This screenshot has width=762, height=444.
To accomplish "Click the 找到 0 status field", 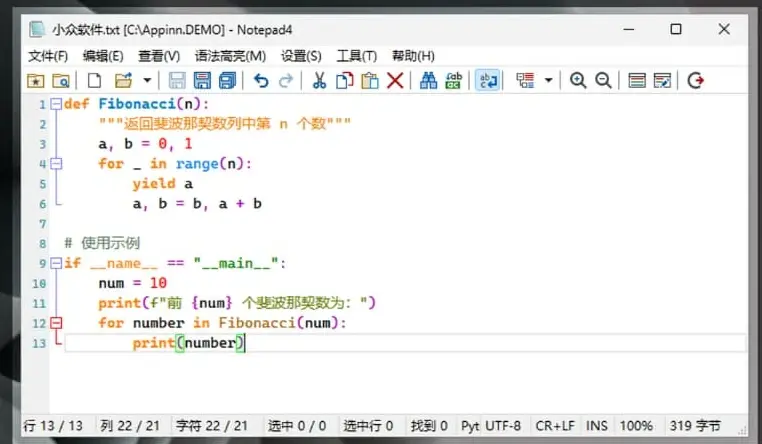I will click(429, 426).
